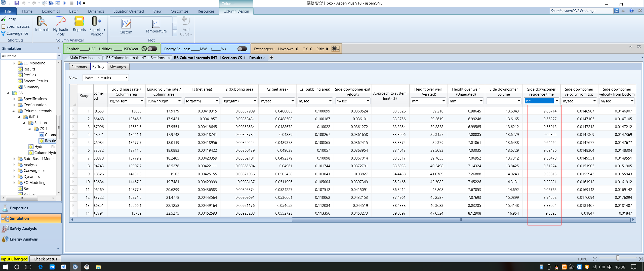Collapse the Column Internals tree node
This screenshot has height=271, width=644.
pyautogui.click(x=14, y=111)
